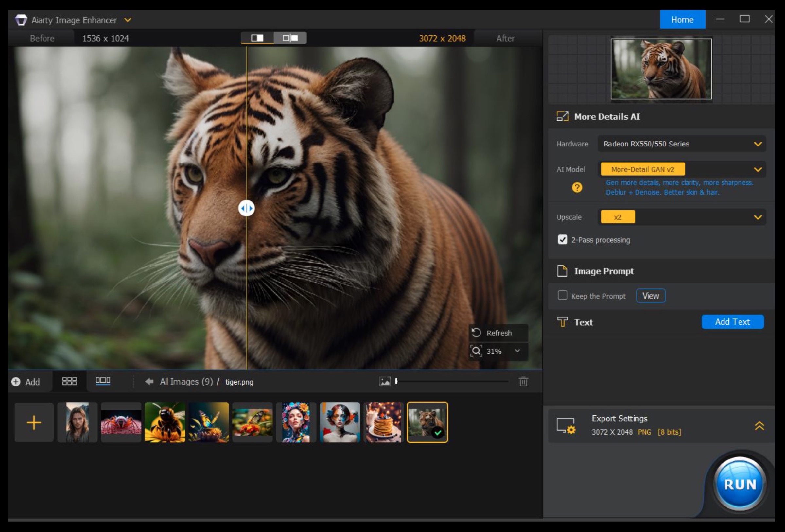
Task: Open the Aiarty Image Enhancer title menu
Action: tap(128, 20)
